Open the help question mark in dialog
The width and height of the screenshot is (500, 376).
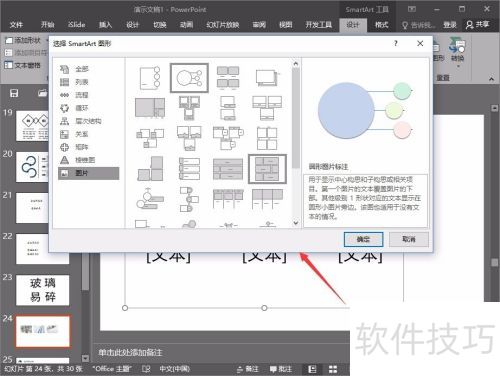(x=396, y=43)
